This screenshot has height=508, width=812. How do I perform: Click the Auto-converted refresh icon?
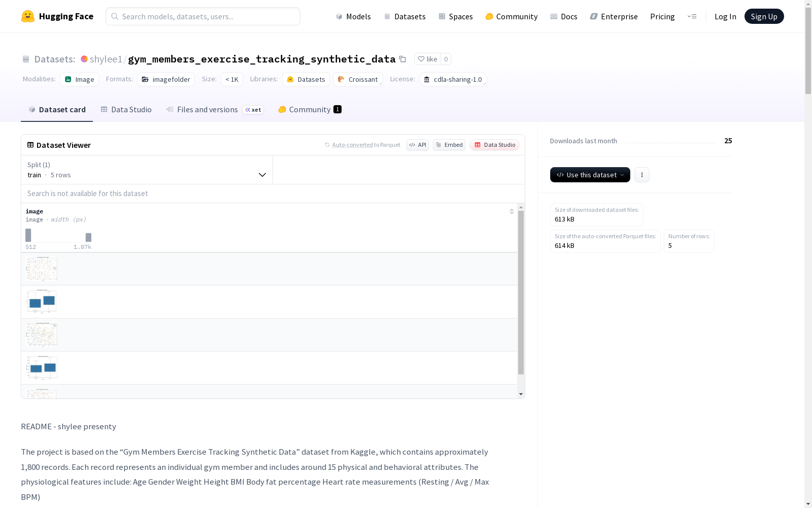click(327, 145)
